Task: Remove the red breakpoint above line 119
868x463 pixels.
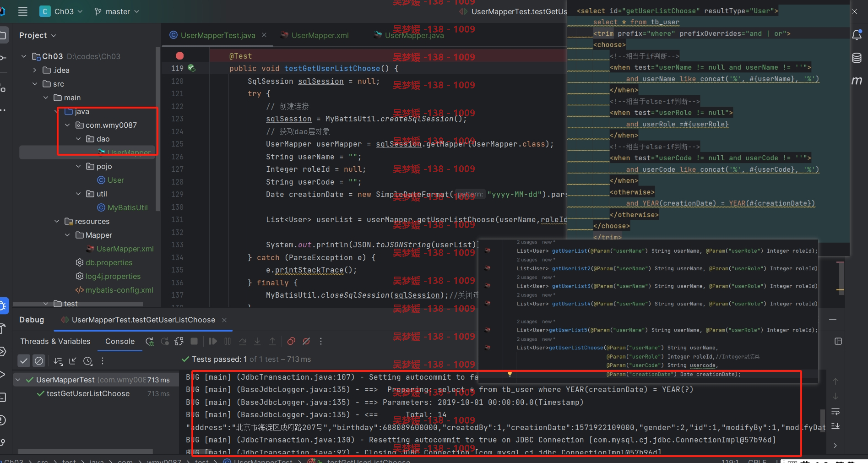Action: (x=180, y=55)
